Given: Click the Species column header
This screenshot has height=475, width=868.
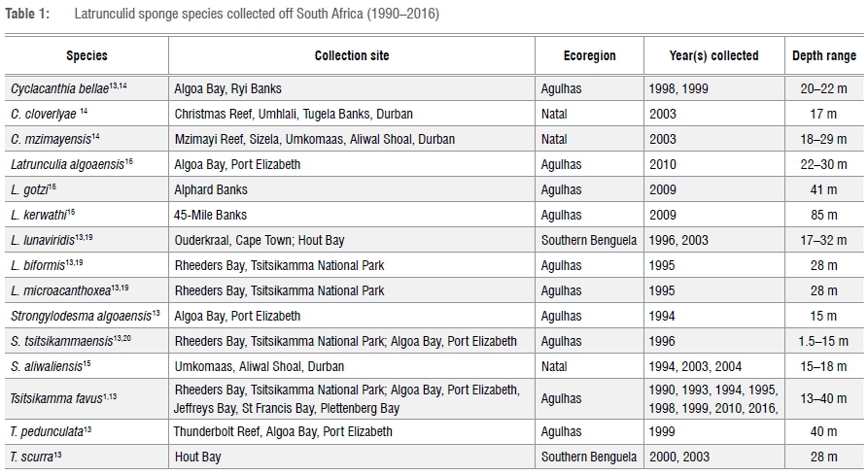Looking at the screenshot, I should (x=87, y=56).
